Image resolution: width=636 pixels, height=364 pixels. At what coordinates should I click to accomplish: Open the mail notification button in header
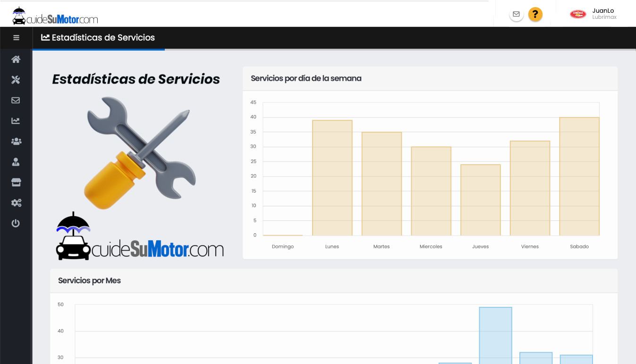[516, 14]
